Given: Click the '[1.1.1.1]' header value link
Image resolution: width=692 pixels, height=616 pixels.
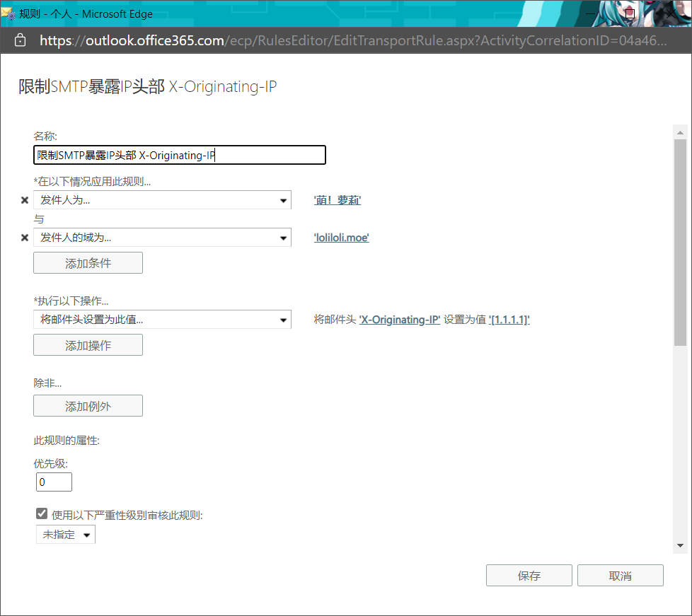Looking at the screenshot, I should [509, 320].
